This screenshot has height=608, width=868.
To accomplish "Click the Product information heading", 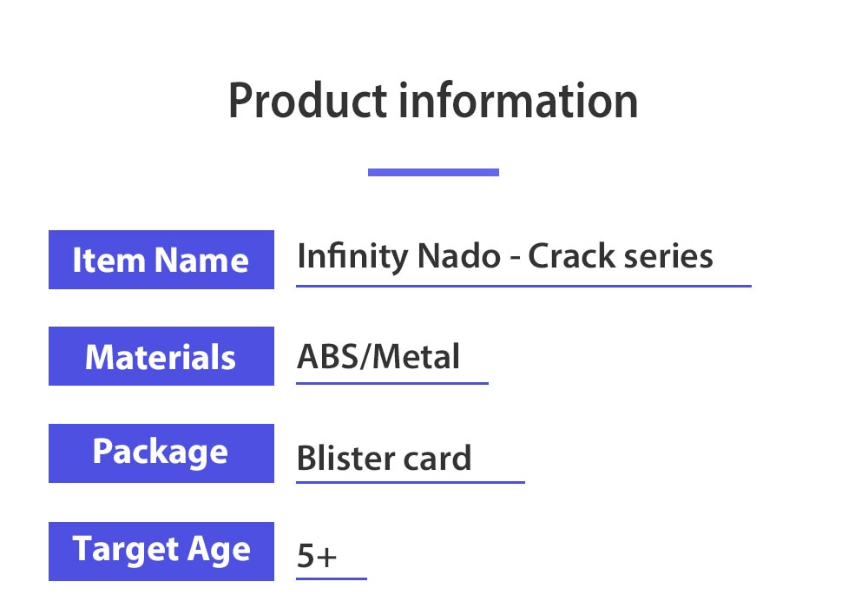I will pos(433,101).
